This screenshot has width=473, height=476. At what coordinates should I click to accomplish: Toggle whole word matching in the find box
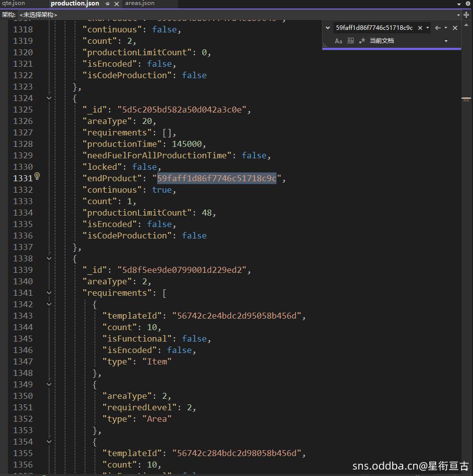350,41
